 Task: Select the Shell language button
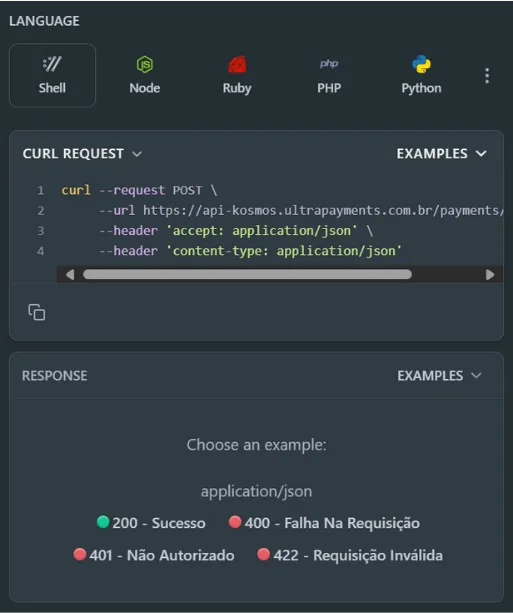52,75
